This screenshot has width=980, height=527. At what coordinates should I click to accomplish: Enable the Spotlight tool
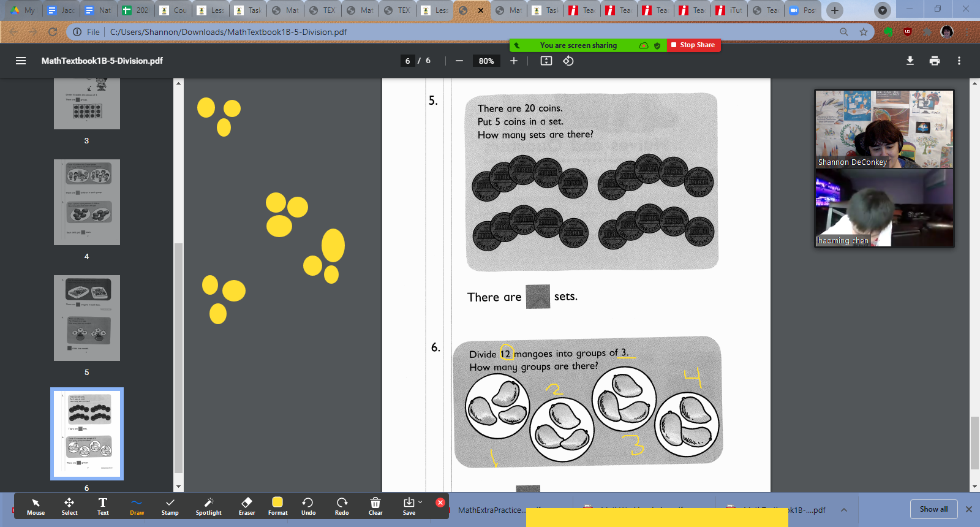tap(208, 506)
